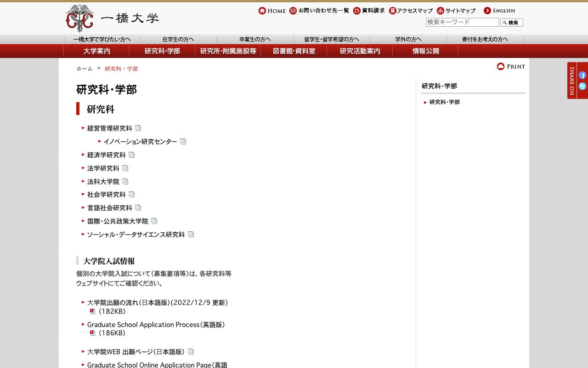588x368 pixels.
Task: Open the 研究科・学部 ribbon tab
Action: [162, 51]
